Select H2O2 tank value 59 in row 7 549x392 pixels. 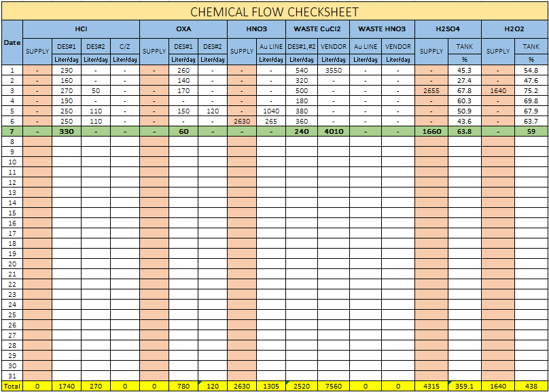tap(531, 132)
